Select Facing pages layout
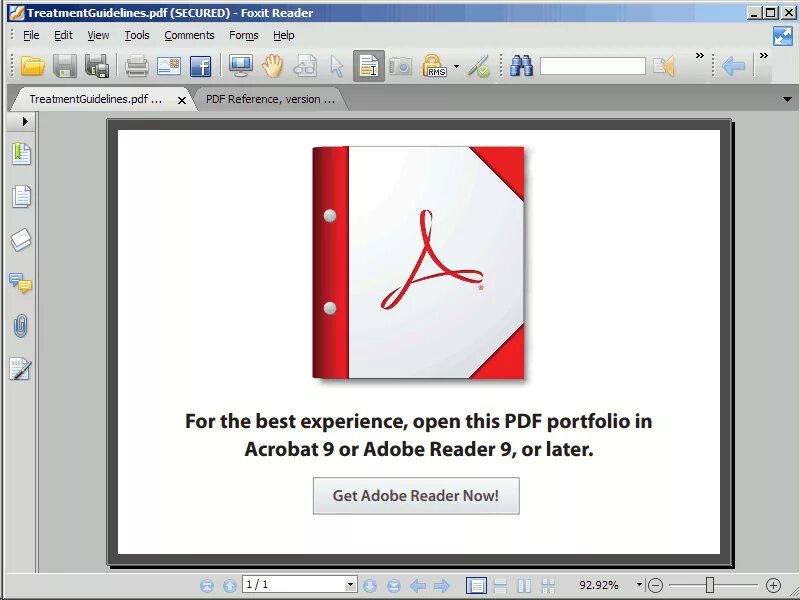 point(524,585)
